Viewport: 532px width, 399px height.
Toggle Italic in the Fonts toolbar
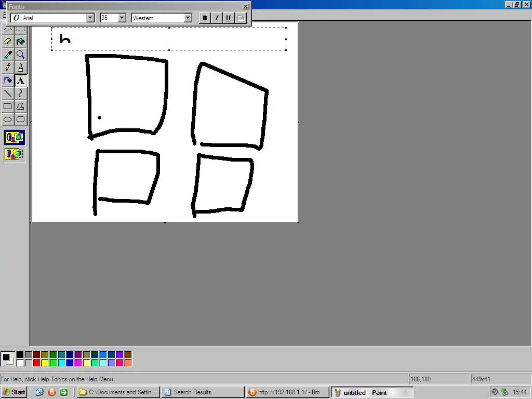tap(217, 18)
